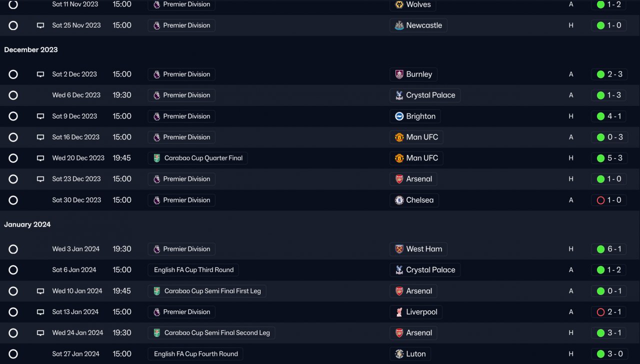Viewport: 640px width, 364px height.
Task: Click the December 2023 month header
Action: (x=31, y=49)
